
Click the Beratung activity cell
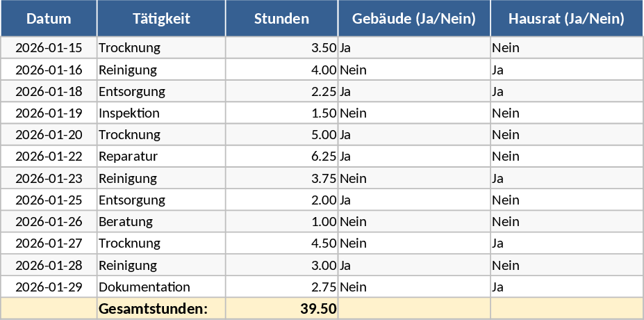[x=161, y=222]
